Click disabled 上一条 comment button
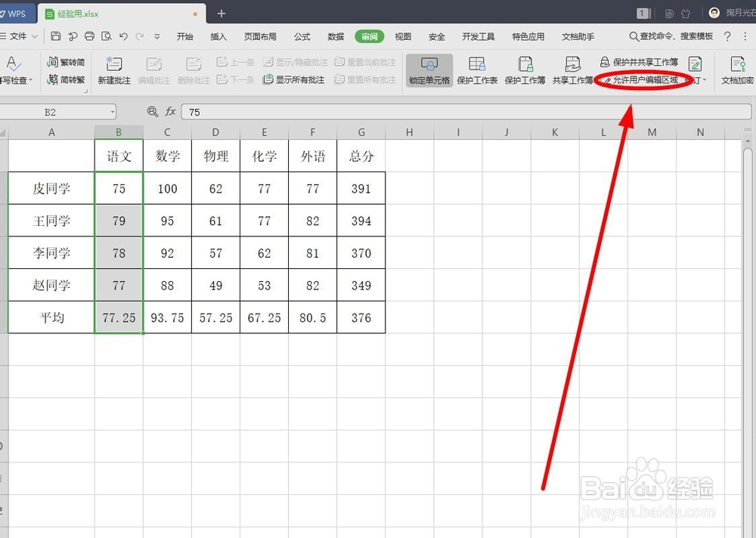 [x=235, y=62]
